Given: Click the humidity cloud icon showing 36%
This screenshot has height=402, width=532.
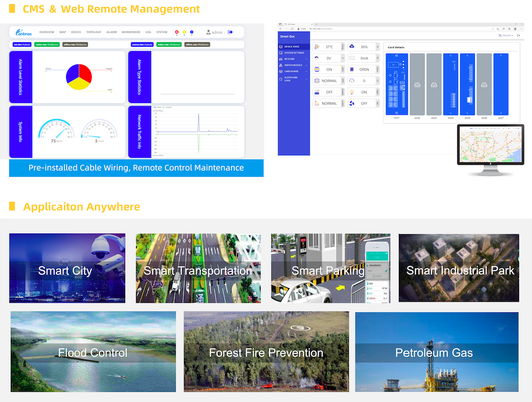Looking at the screenshot, I should [351, 46].
